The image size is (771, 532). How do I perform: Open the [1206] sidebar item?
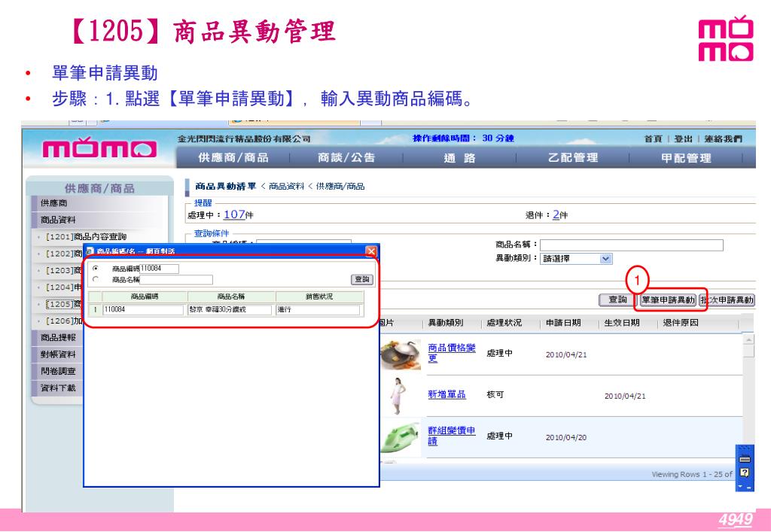point(63,321)
